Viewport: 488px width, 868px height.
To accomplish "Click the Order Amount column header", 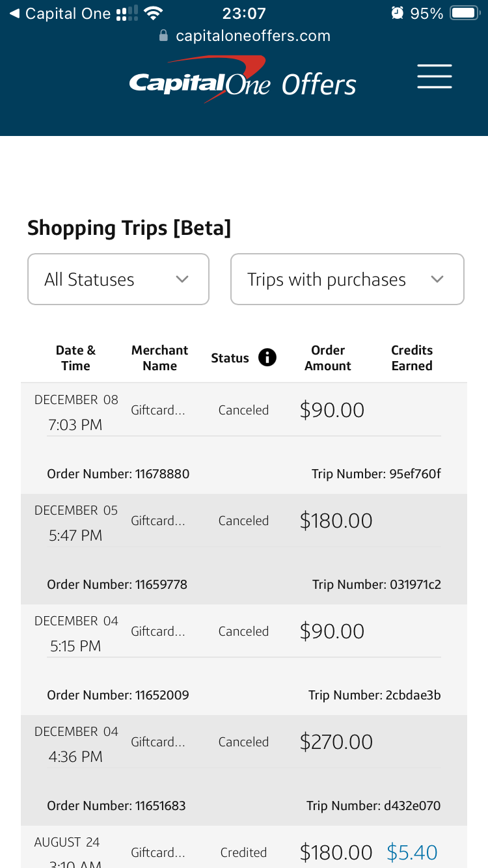I will coord(328,358).
